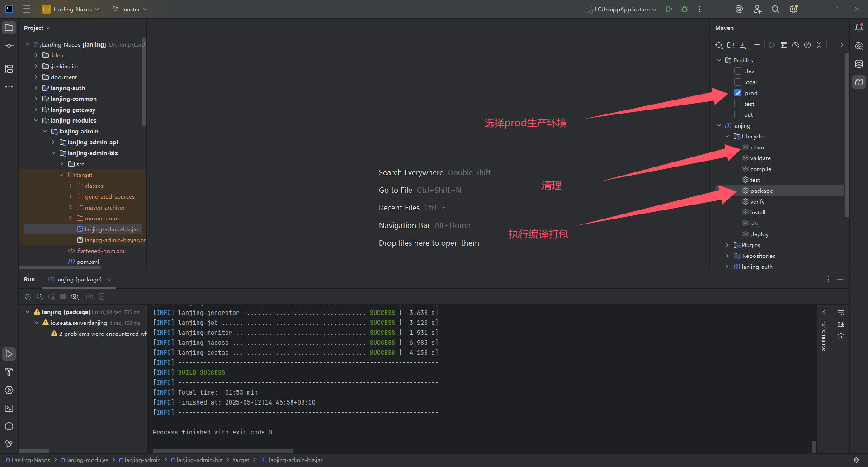Collapse all nodes in Maven tree
This screenshot has width=868, height=467.
(x=819, y=45)
